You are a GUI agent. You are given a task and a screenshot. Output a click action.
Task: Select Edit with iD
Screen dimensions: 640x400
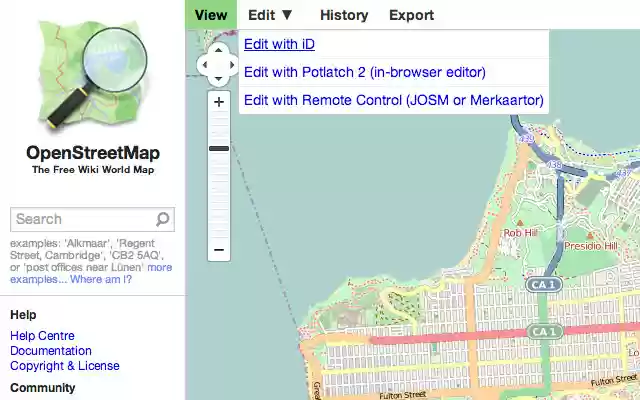pos(279,44)
